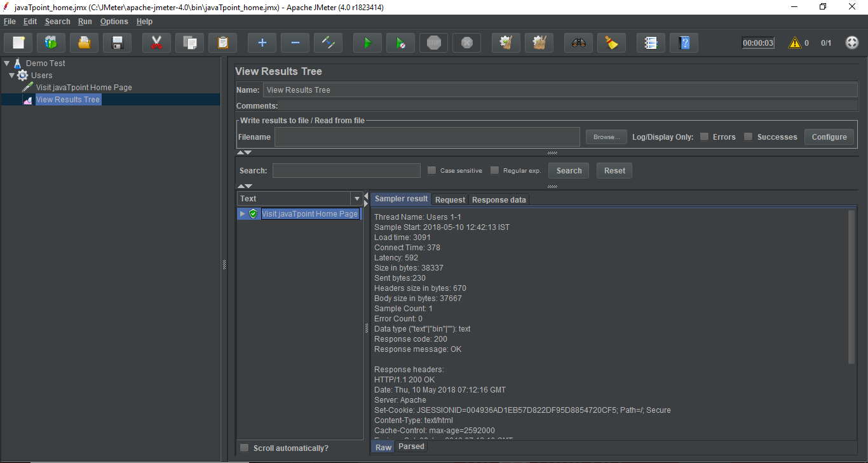Viewport: 868px width, 463px height.
Task: Click the Stop test icon
Action: (x=433, y=43)
